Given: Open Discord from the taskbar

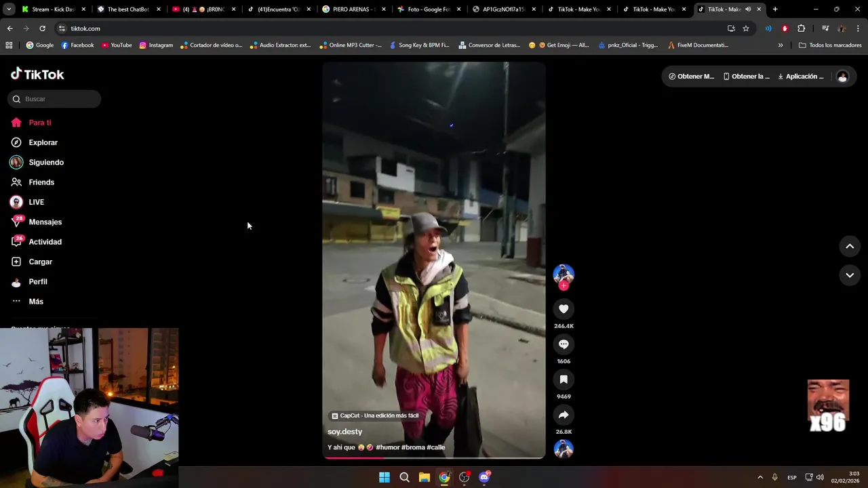Looking at the screenshot, I should (484, 477).
